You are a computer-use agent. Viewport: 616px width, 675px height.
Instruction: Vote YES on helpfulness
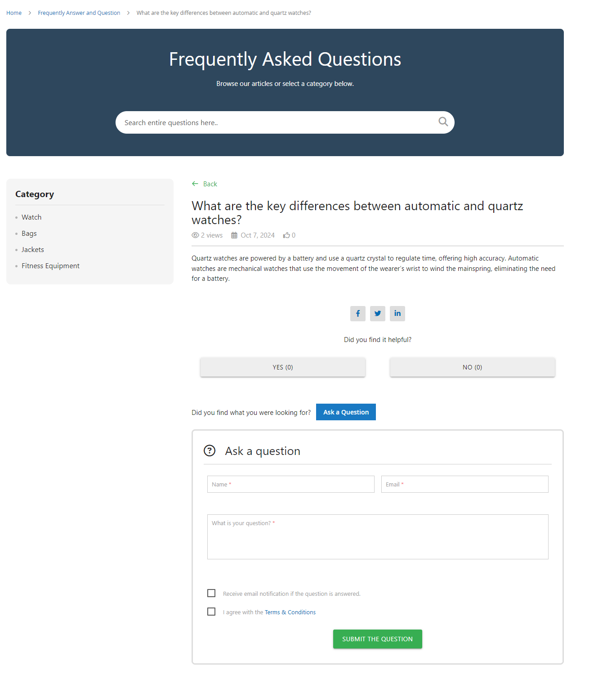point(283,367)
